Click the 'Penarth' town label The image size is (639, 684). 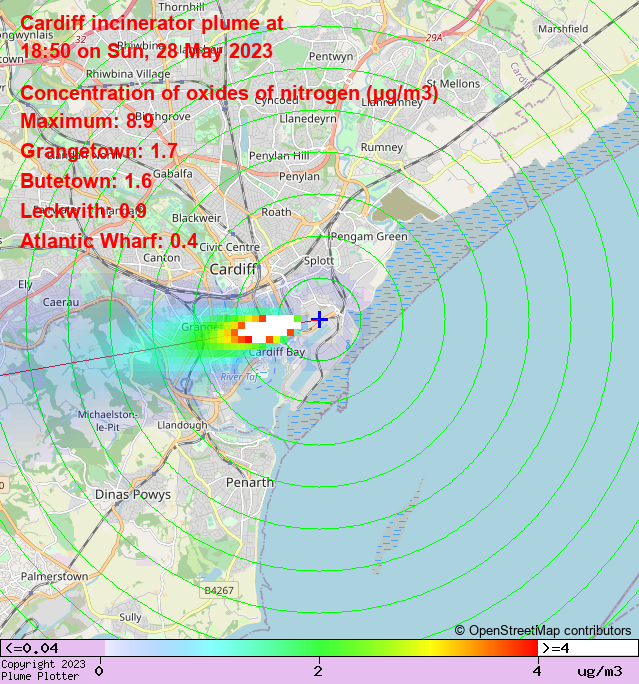pyautogui.click(x=250, y=482)
